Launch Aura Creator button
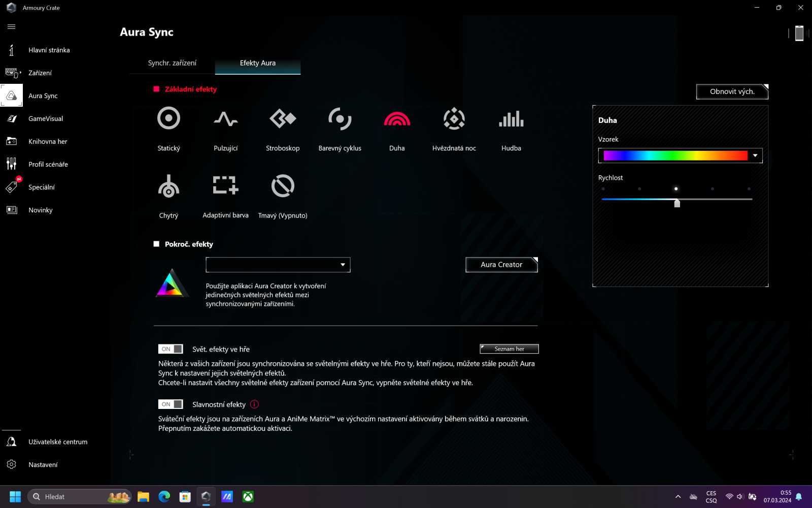 point(501,265)
